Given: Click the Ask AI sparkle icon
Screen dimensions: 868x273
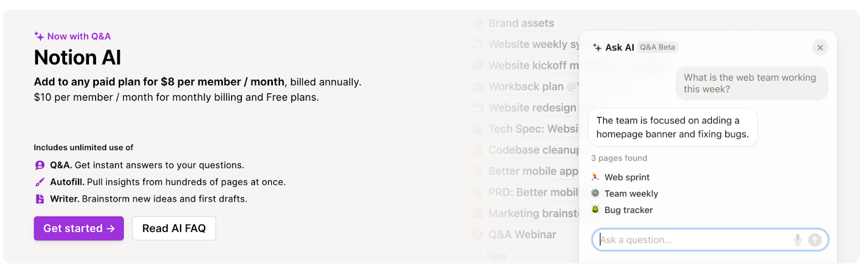Looking at the screenshot, I should (597, 47).
